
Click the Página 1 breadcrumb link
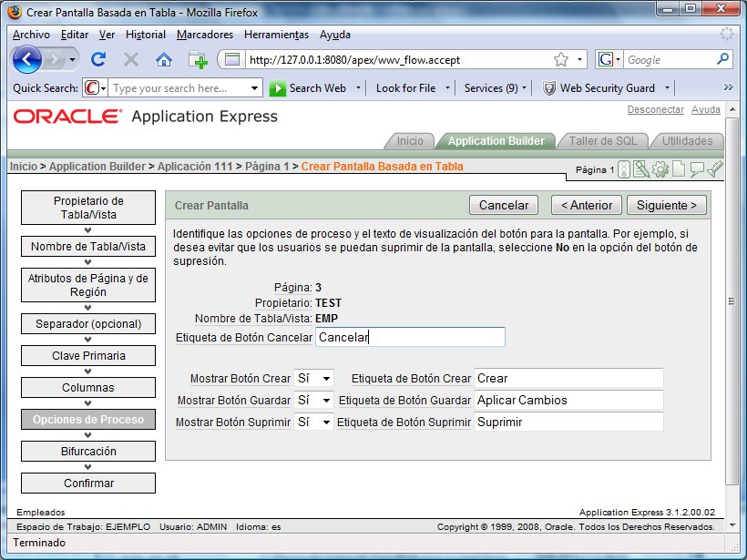click(267, 167)
